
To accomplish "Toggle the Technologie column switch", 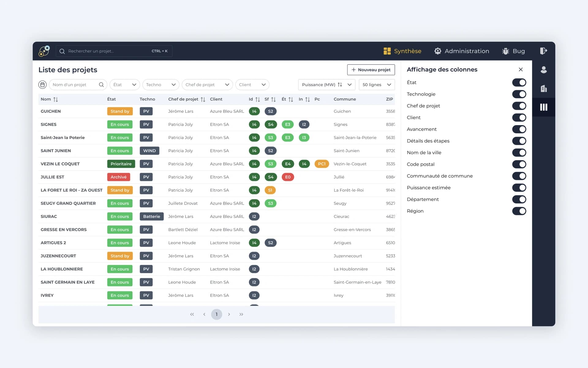I will tap(519, 94).
